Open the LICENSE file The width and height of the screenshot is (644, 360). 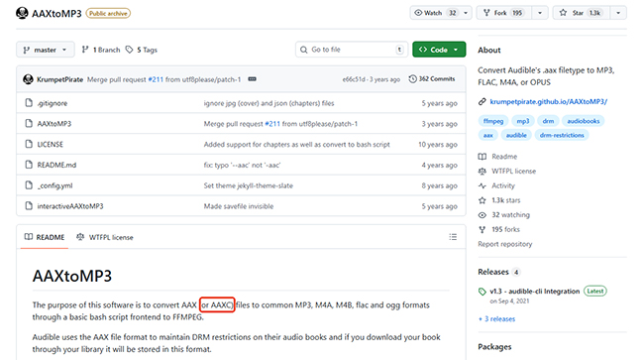pyautogui.click(x=51, y=144)
